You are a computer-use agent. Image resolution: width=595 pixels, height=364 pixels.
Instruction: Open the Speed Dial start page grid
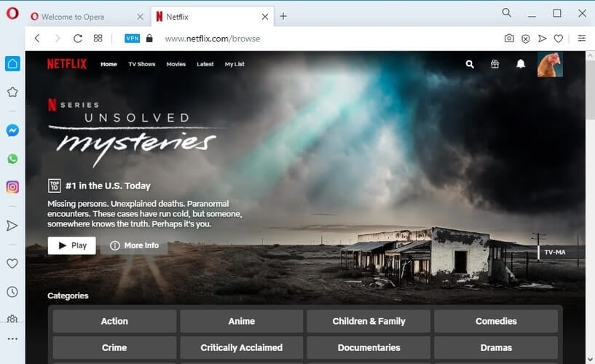pos(98,39)
